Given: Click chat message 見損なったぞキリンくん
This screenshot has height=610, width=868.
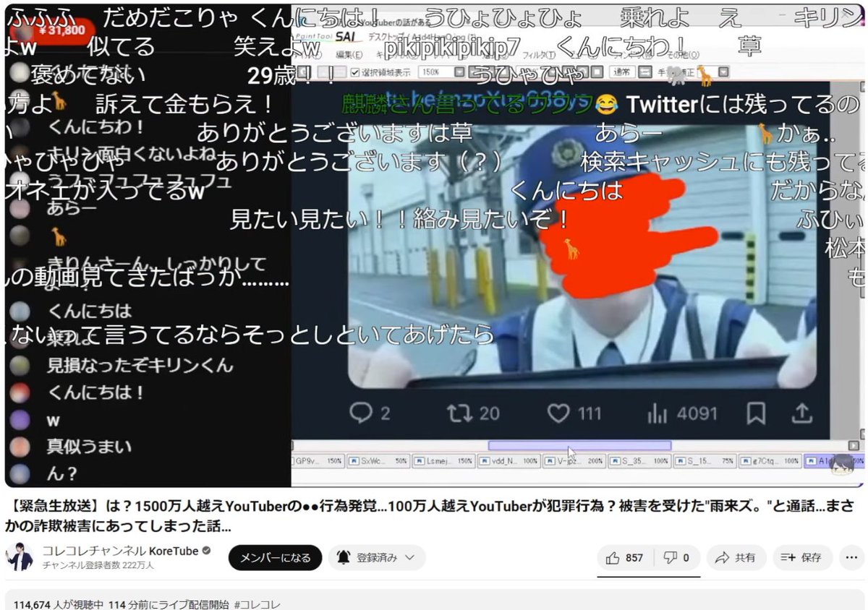Looking at the screenshot, I should [140, 365].
